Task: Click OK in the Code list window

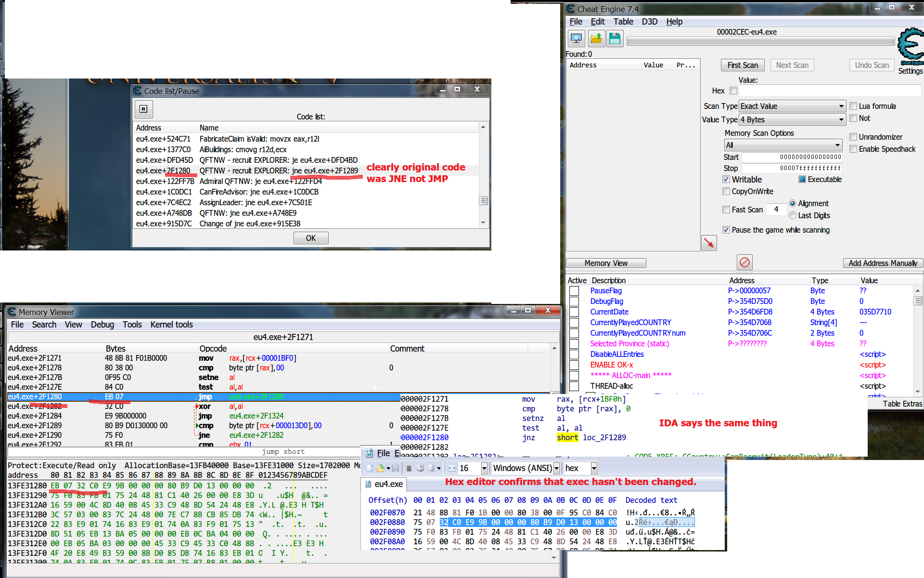Action: coord(311,238)
